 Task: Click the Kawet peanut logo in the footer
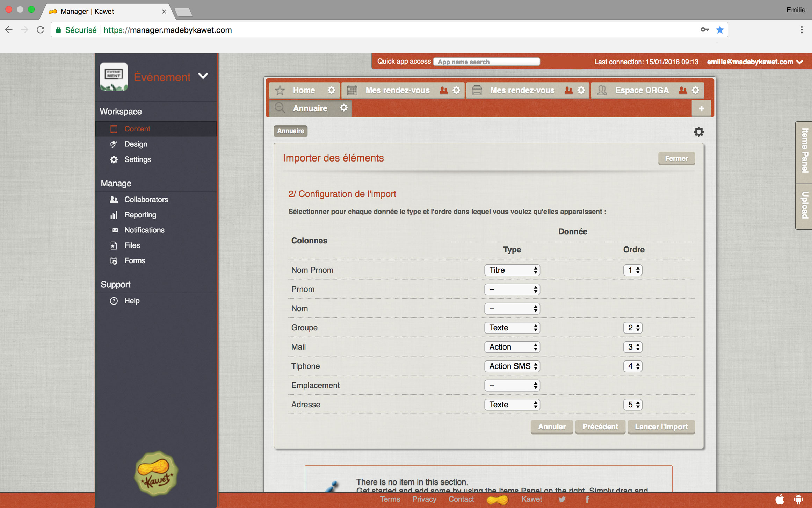(498, 499)
